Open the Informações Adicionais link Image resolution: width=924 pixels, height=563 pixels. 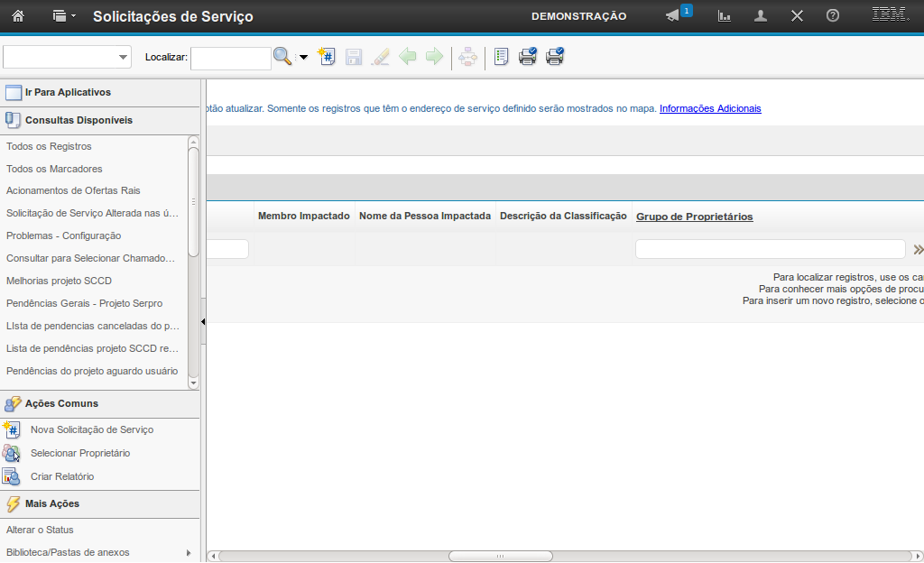click(x=710, y=108)
